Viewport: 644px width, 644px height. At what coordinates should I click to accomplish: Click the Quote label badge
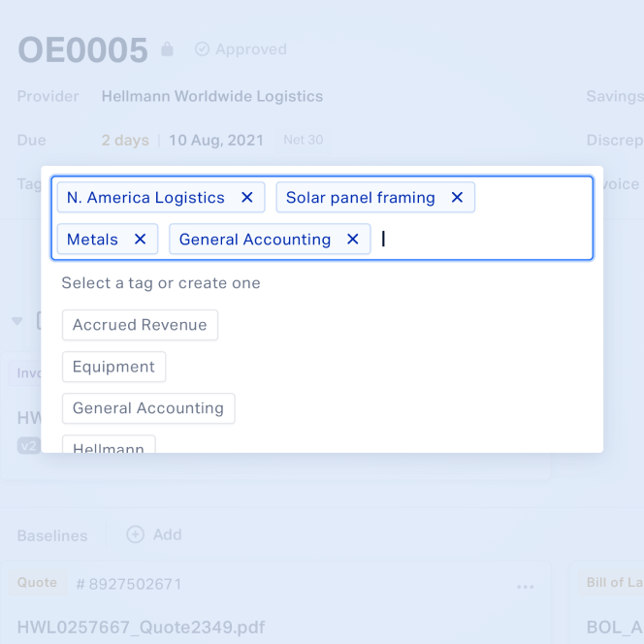coord(38,582)
